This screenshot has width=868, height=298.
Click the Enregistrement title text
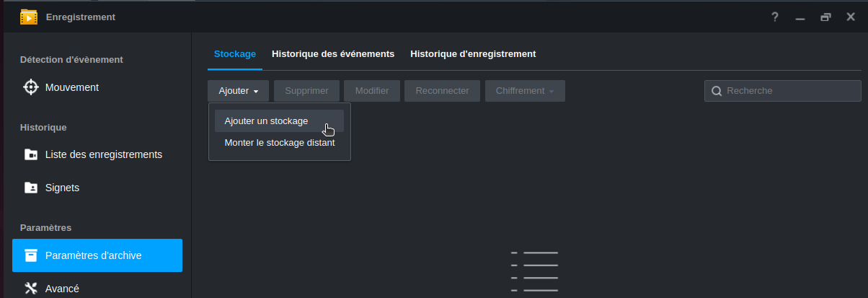pos(80,17)
